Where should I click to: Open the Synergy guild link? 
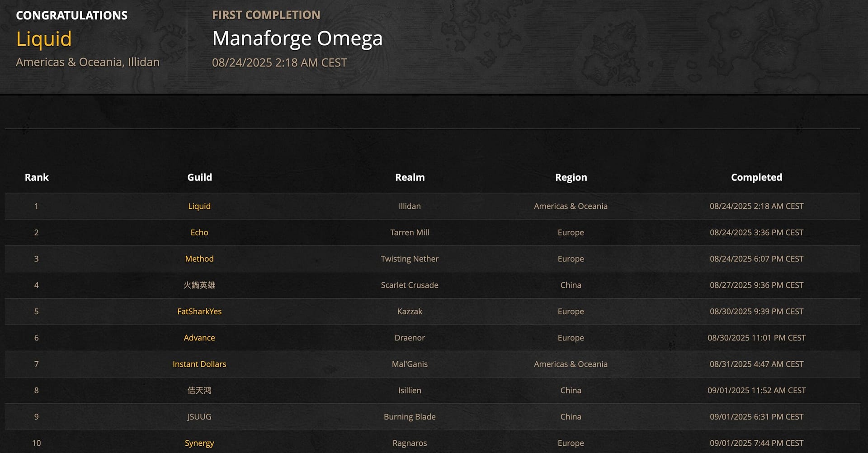click(199, 443)
